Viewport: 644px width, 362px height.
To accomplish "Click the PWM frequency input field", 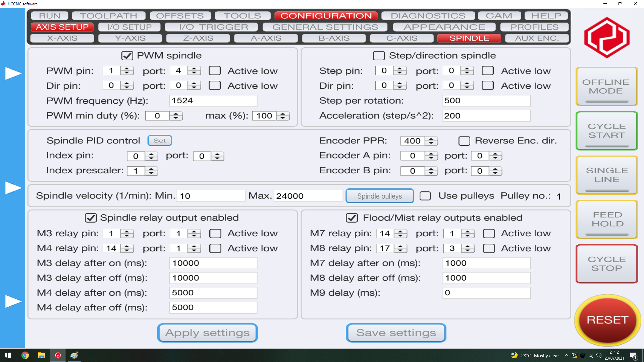I will tap(213, 101).
